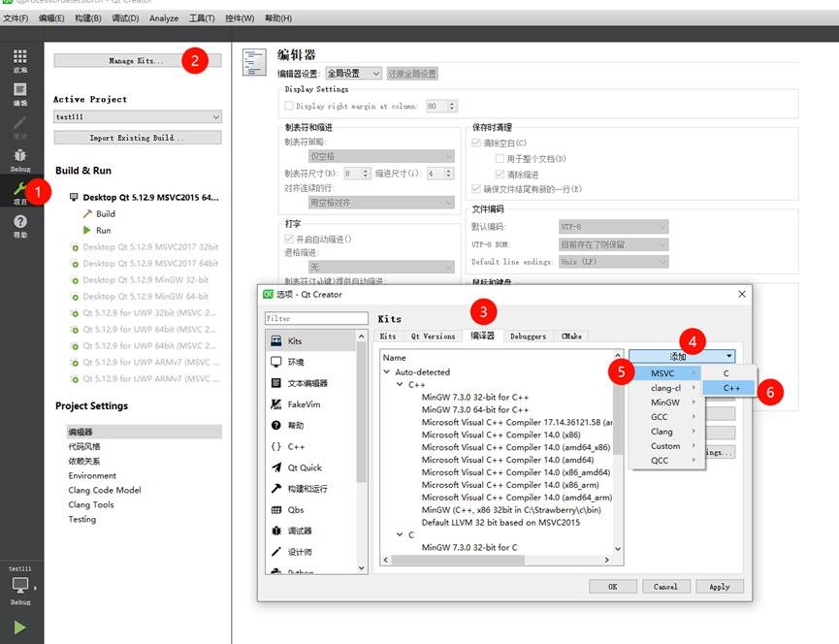839x644 pixels.
Task: Select the FakeVim category icon
Action: pyautogui.click(x=276, y=404)
